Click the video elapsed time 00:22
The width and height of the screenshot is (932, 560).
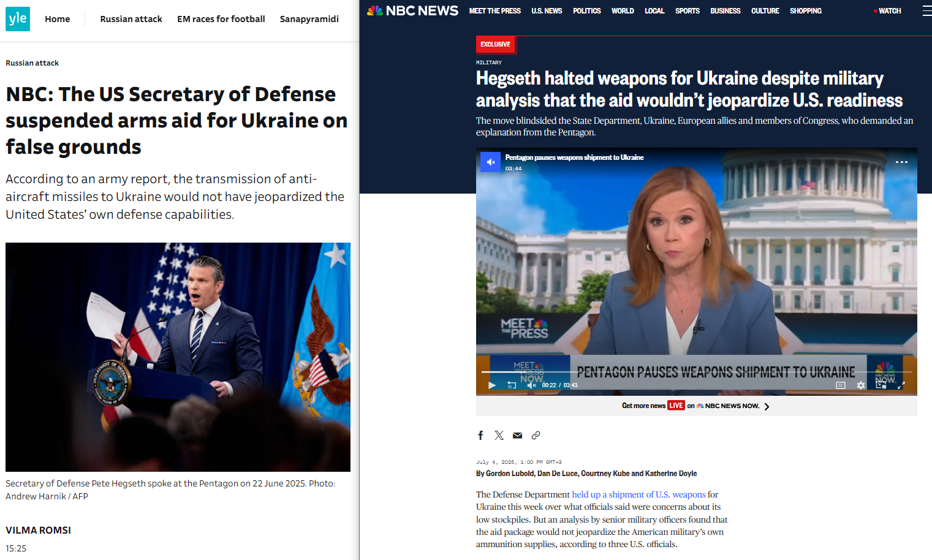click(x=549, y=385)
